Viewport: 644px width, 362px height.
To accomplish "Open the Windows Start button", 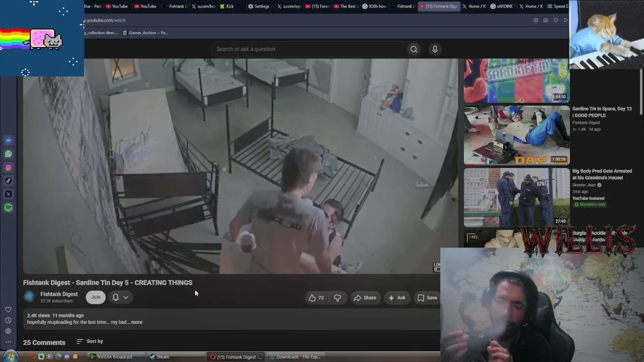I will [10, 356].
